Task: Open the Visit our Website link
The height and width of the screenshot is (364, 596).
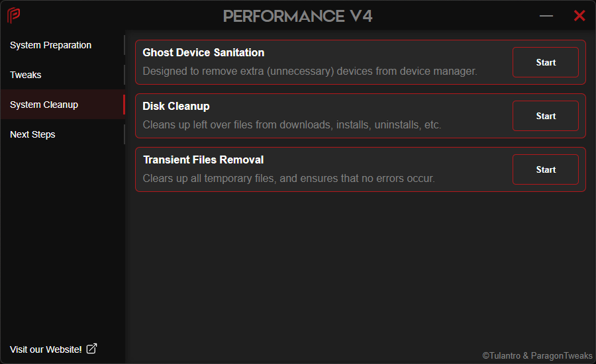Action: [x=46, y=349]
